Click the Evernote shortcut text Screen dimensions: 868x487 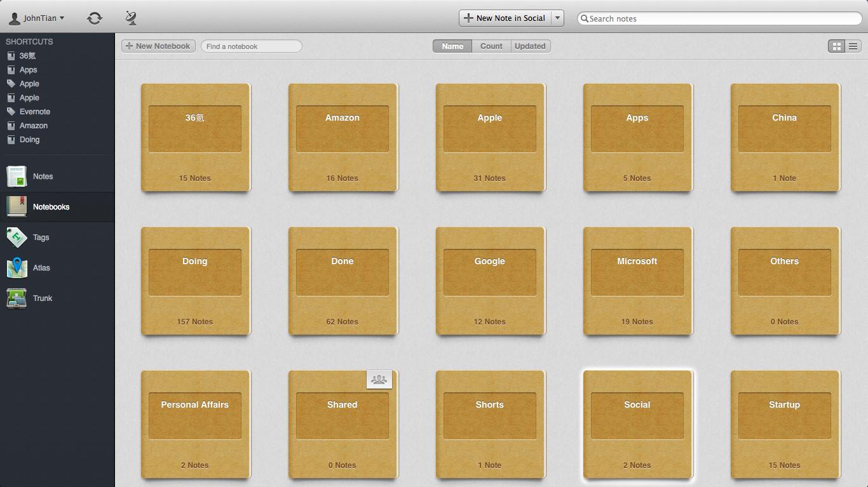tap(35, 112)
